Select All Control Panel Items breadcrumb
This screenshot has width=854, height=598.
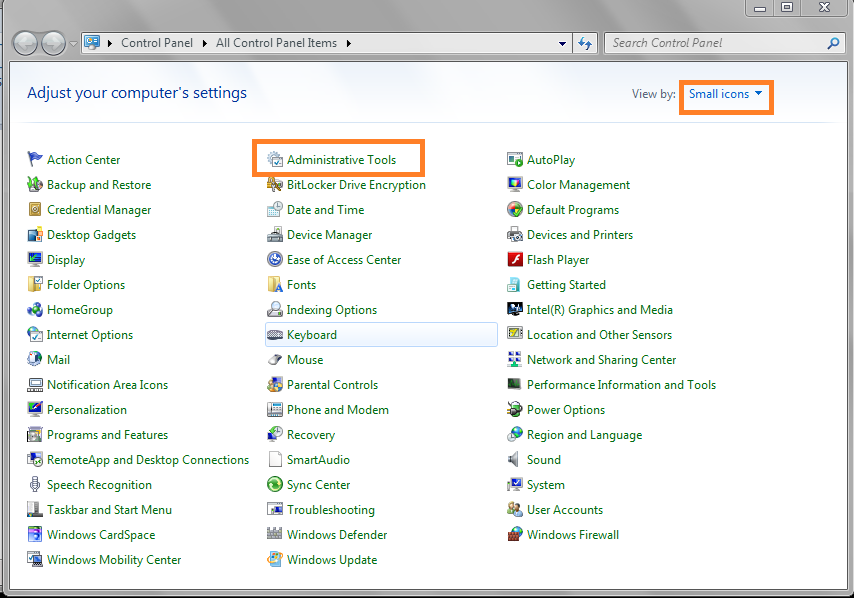coord(276,43)
